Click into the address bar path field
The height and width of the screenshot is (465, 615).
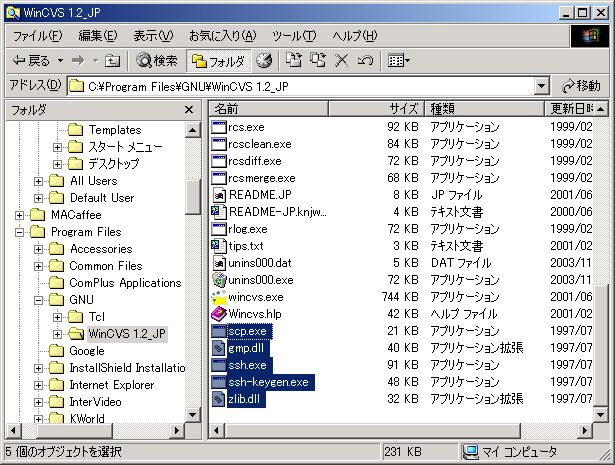click(x=301, y=86)
